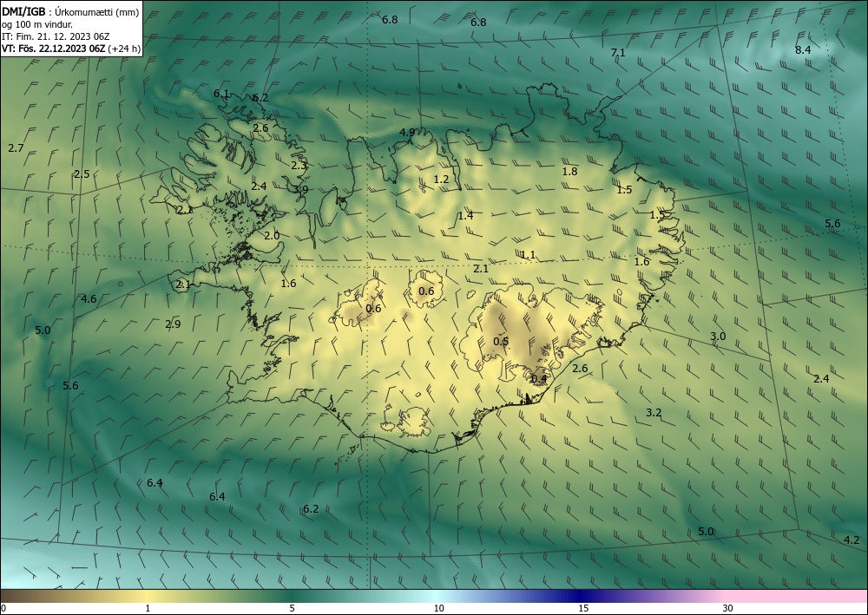868x615 pixels.
Task: Click the 2.7 value on the map
Action: tap(16, 147)
